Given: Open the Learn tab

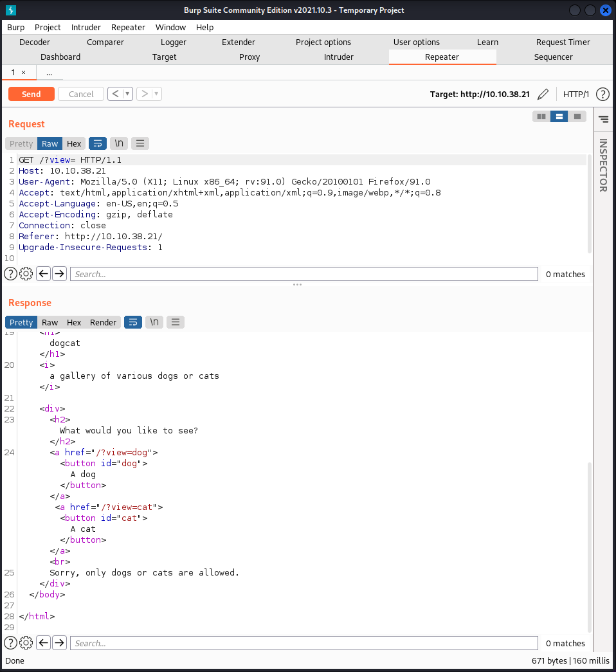Looking at the screenshot, I should 488,42.
